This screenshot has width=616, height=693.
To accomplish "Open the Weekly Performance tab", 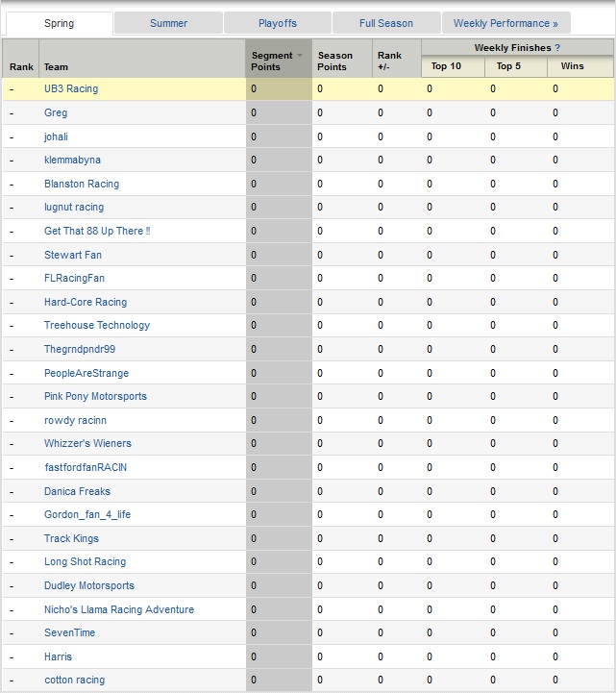I will tap(505, 23).
